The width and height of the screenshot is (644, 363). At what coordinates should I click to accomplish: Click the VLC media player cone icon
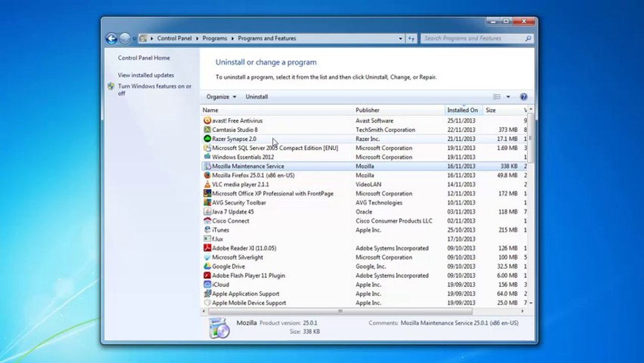207,184
